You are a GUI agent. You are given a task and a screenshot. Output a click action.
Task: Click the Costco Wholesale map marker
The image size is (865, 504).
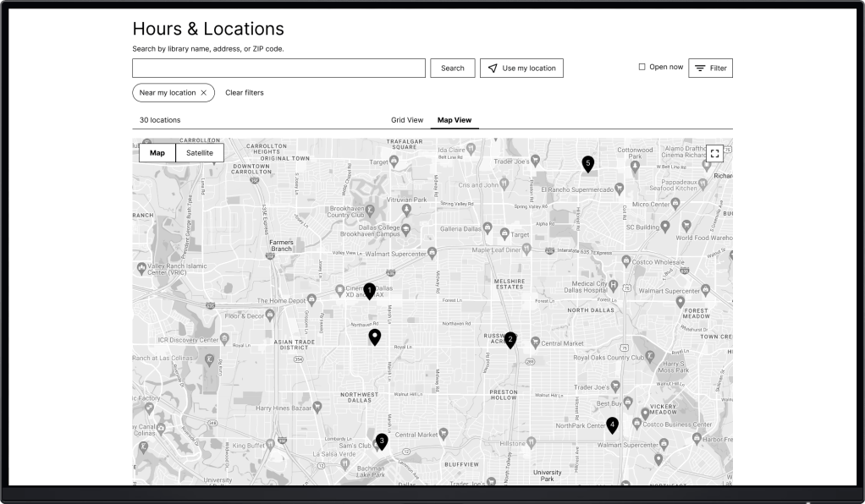click(x=626, y=261)
